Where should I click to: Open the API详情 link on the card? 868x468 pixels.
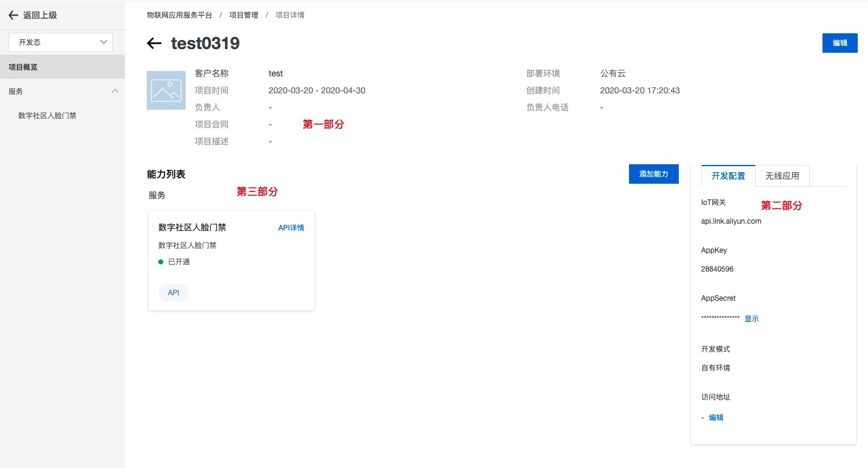tap(291, 228)
